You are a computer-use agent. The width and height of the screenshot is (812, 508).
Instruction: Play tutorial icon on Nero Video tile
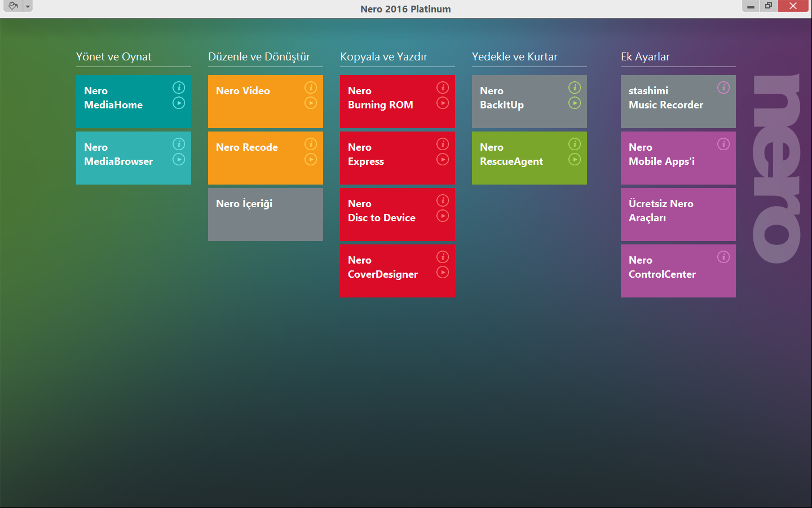coord(311,103)
